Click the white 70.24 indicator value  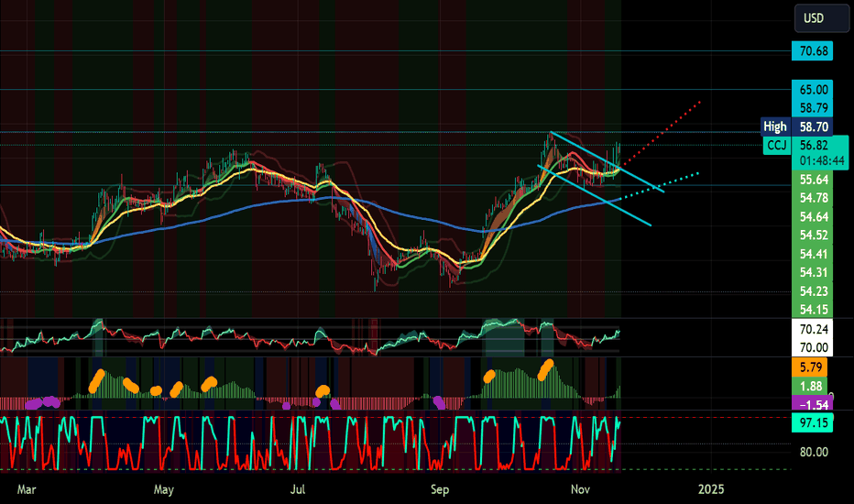[812, 329]
